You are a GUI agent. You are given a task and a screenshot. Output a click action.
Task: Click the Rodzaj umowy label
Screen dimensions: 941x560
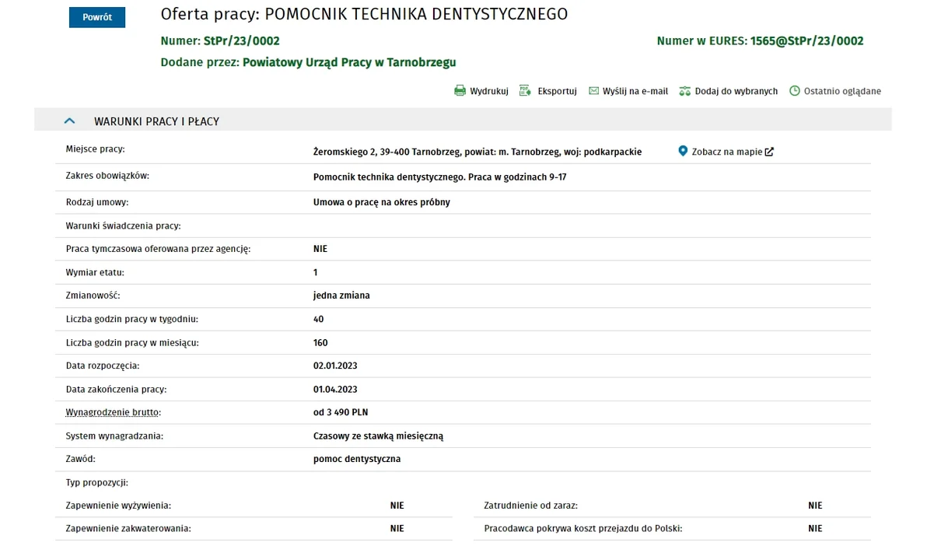97,202
